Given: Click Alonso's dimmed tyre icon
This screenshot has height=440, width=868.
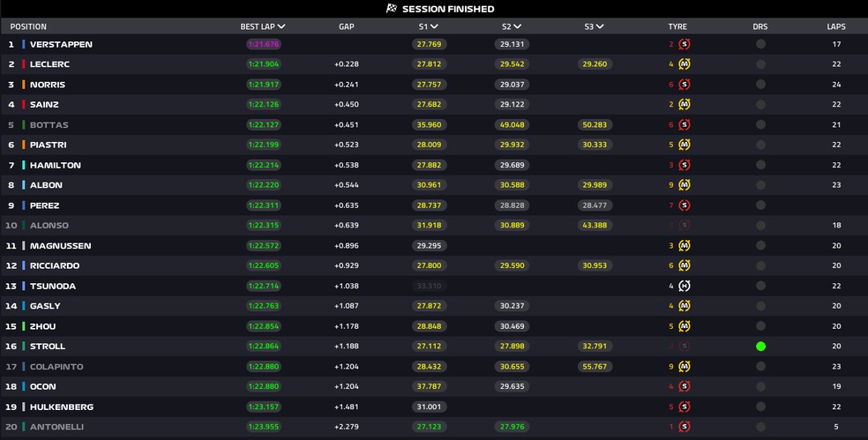Looking at the screenshot, I should coord(685,225).
